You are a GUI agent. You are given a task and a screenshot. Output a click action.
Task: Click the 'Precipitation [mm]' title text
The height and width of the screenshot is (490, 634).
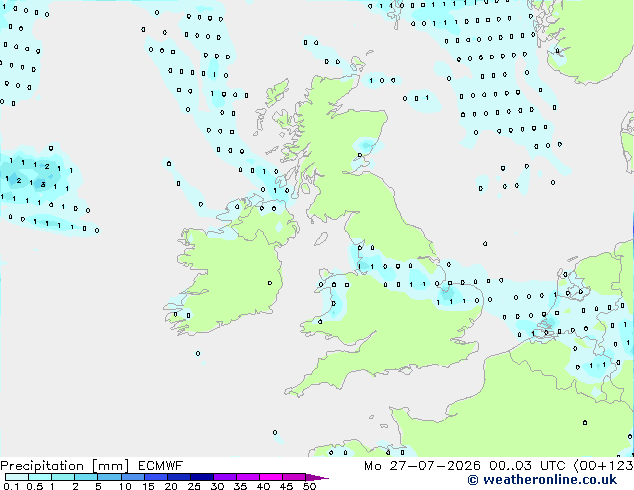65,466
